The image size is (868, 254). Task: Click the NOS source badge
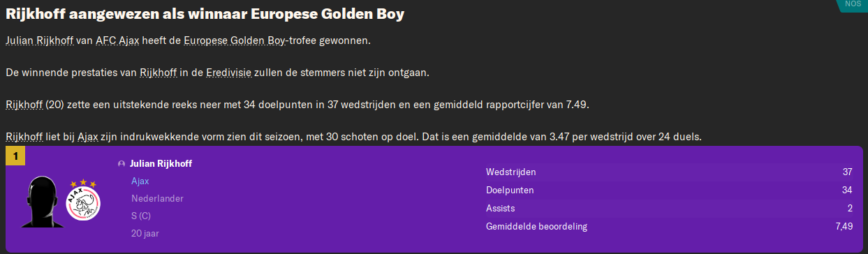[853, 4]
